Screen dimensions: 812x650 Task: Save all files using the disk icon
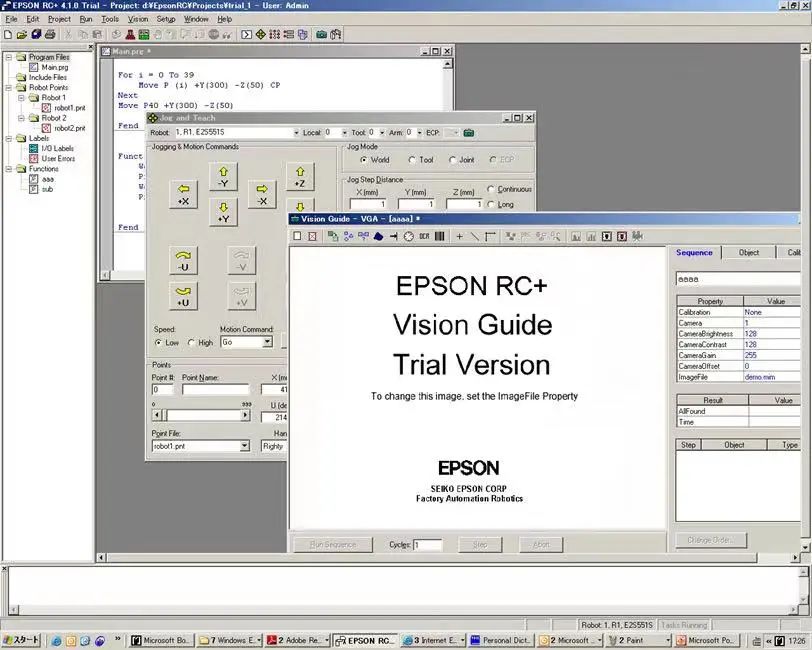[x=36, y=35]
